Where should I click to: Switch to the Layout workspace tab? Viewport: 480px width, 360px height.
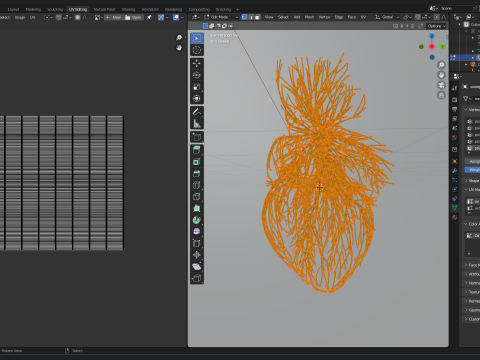tap(13, 9)
